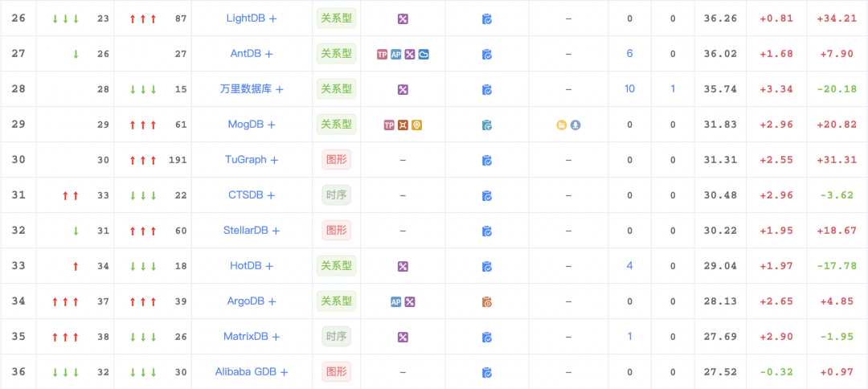Screen dimensions: 868x389
Task: Click the -0.32 change in Alibaba GDB row
Action: [776, 372]
